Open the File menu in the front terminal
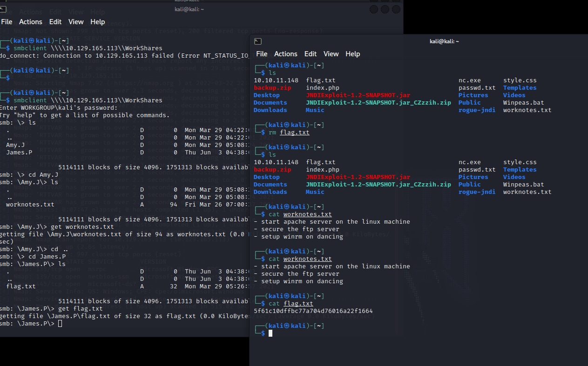This screenshot has width=588, height=366. pyautogui.click(x=262, y=54)
